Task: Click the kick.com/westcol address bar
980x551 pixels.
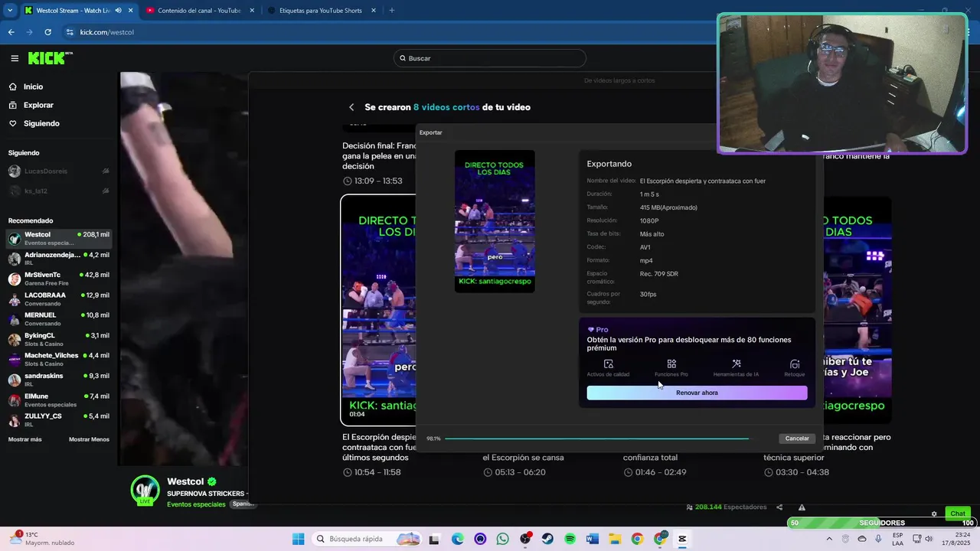Action: 383,32
